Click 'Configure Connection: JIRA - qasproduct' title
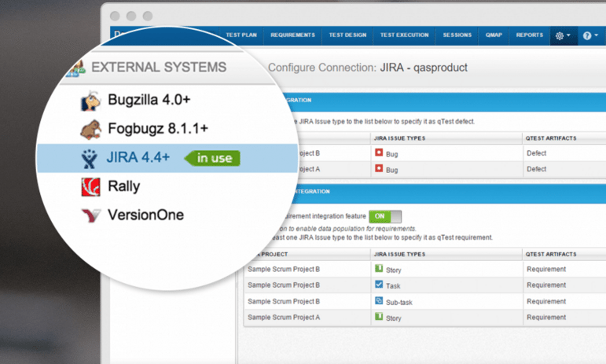The height and width of the screenshot is (364, 606). tap(368, 68)
